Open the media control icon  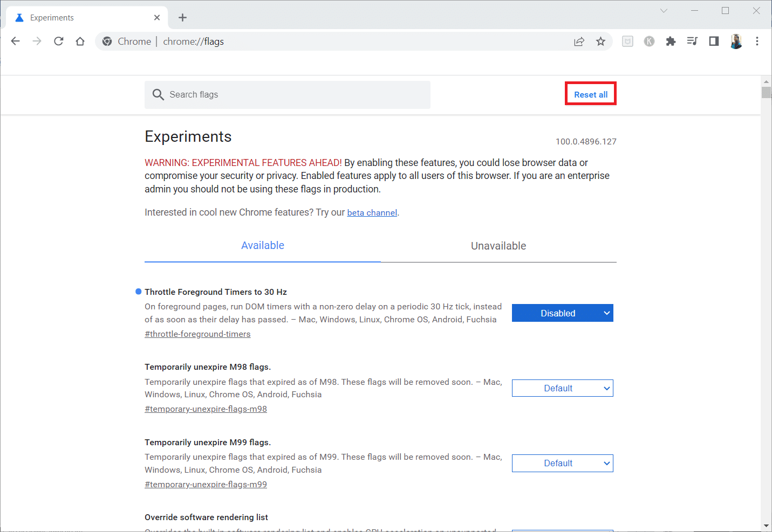pos(692,42)
